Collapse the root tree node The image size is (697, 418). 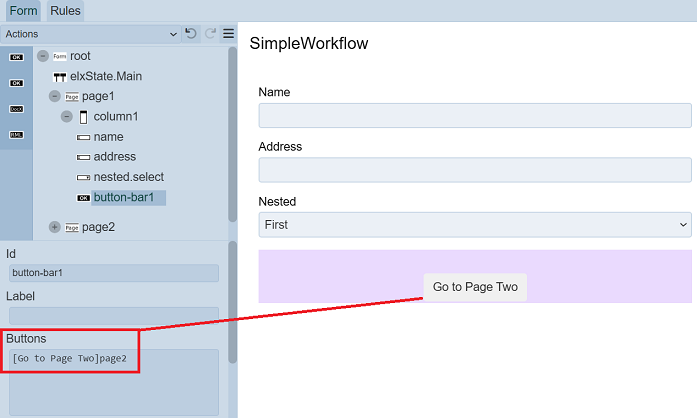tap(43, 56)
